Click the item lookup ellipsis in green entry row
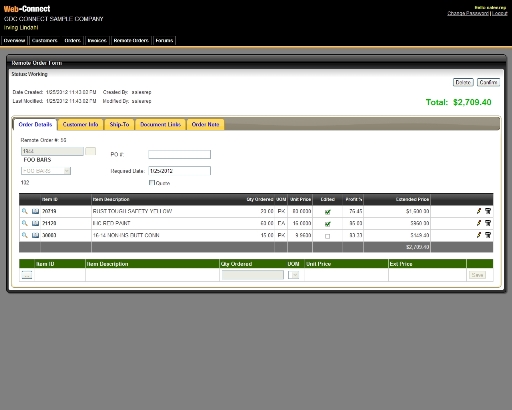This screenshot has width=512, height=410. [x=27, y=275]
